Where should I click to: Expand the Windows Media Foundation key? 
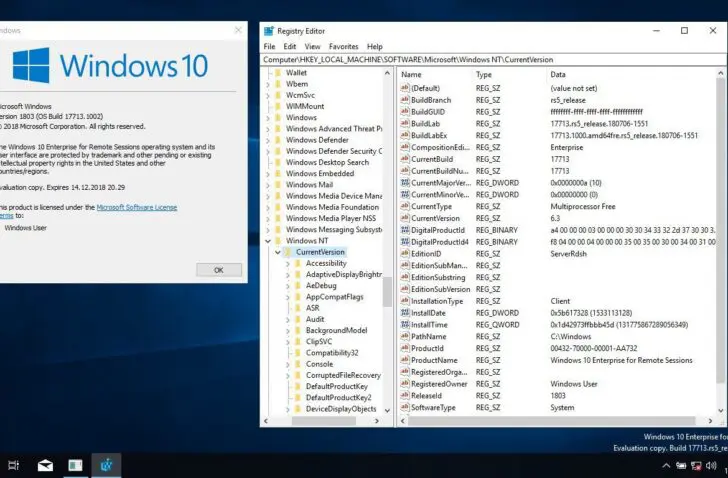(x=268, y=207)
